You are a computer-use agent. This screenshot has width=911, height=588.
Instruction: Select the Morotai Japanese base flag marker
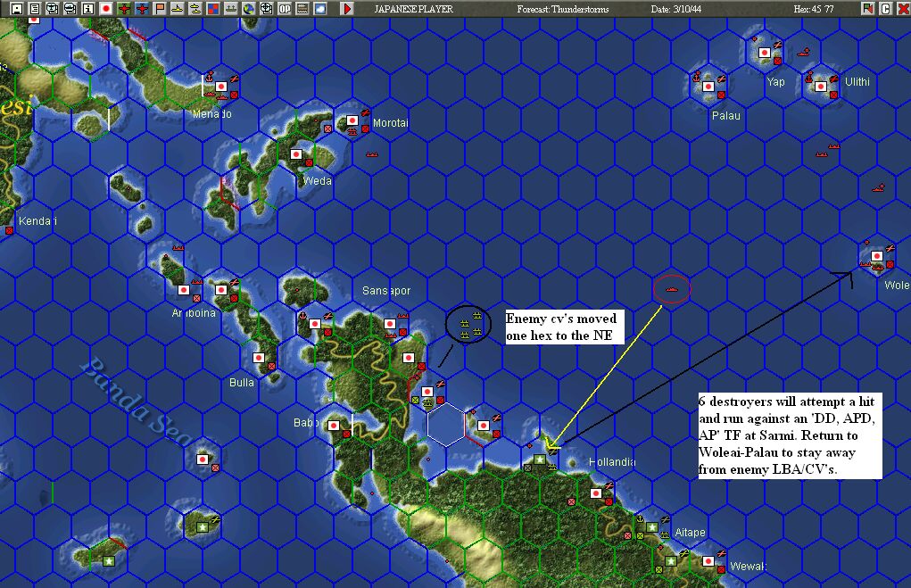(352, 120)
